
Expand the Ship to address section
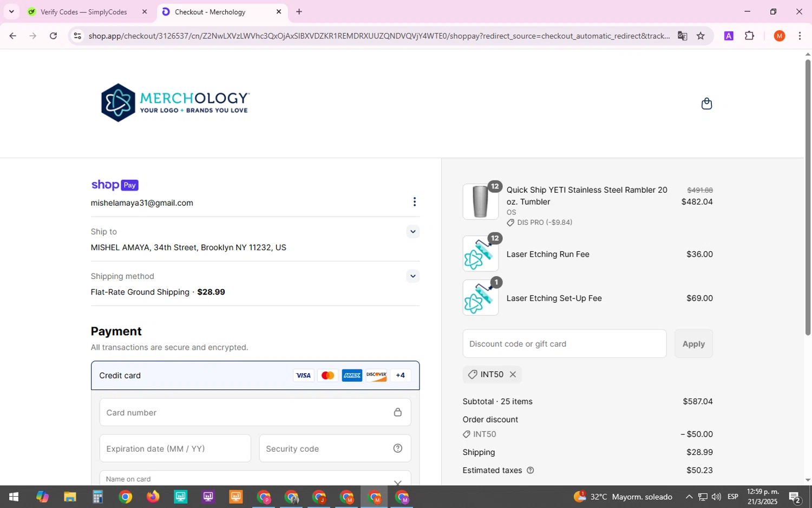point(413,232)
